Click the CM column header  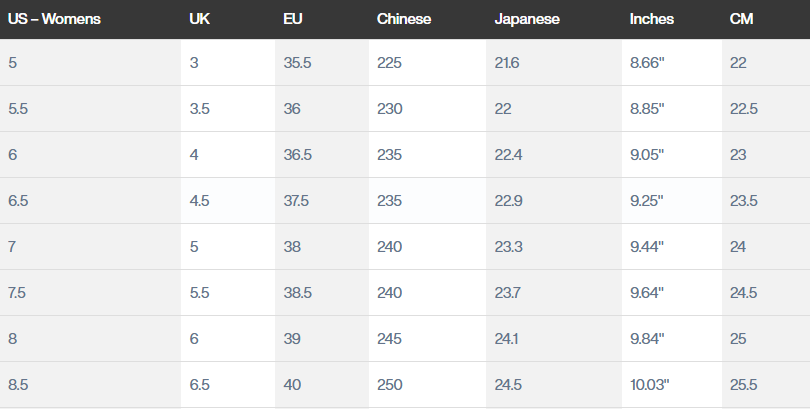(x=742, y=19)
